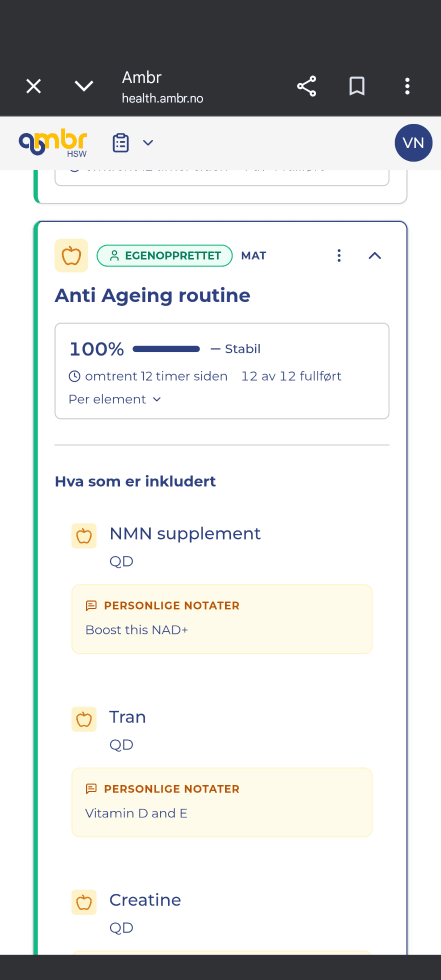
Task: Bookmark this page with the bookmark icon
Action: point(357,86)
